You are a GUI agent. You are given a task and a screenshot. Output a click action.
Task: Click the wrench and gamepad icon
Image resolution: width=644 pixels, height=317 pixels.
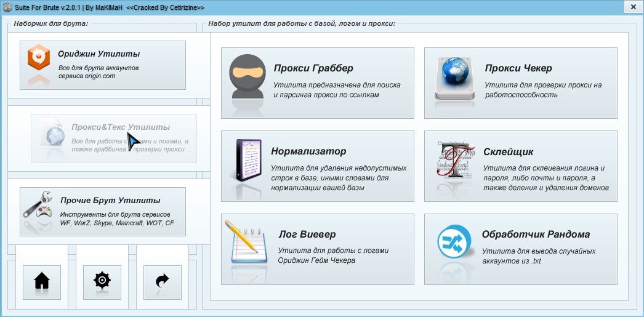(x=38, y=204)
